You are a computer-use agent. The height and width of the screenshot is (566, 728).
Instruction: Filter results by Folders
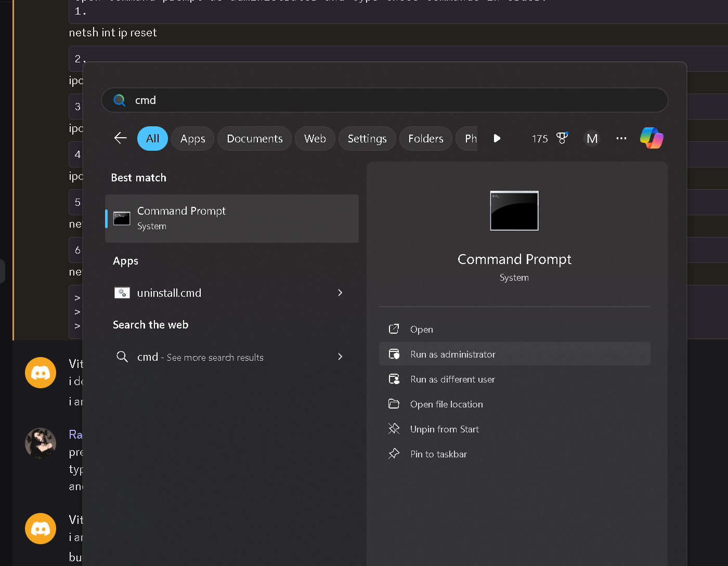coord(425,139)
